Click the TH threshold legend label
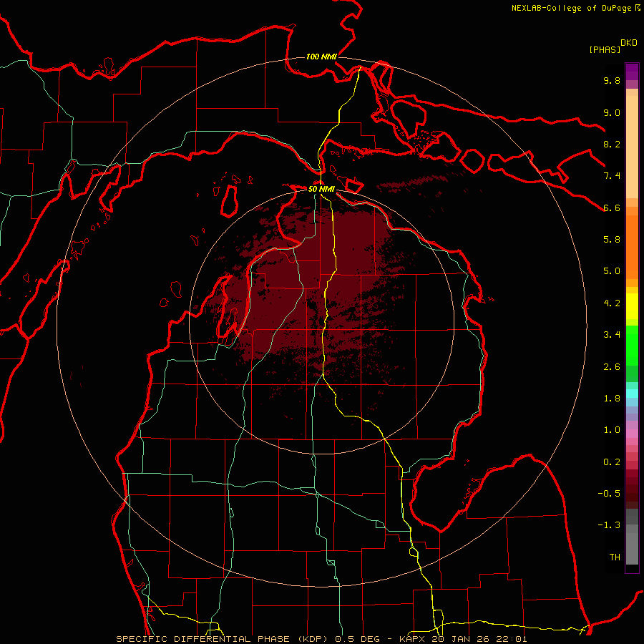644x644 pixels. click(x=615, y=557)
